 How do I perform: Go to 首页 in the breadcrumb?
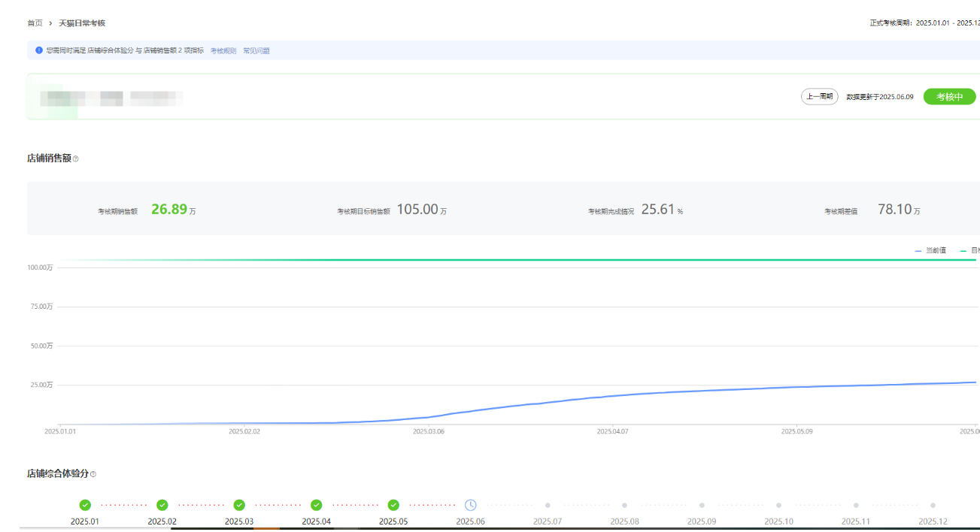click(x=35, y=23)
